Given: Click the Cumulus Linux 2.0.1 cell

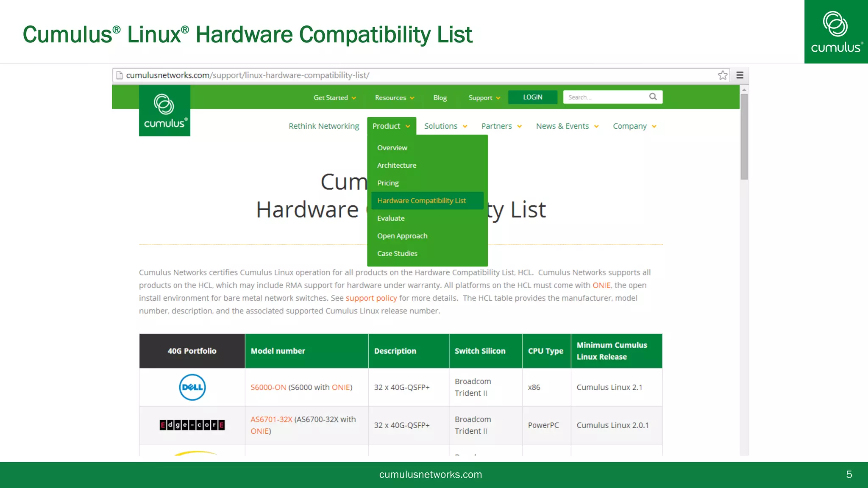Looking at the screenshot, I should [x=617, y=425].
